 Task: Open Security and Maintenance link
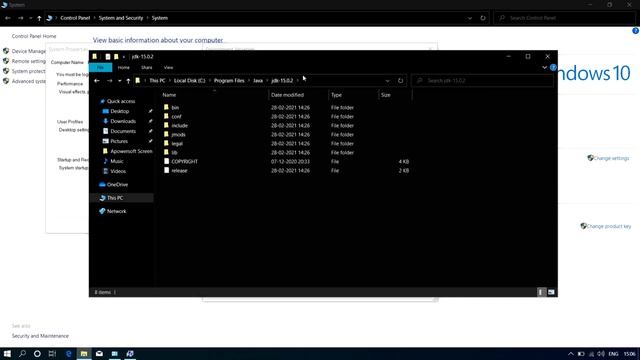point(40,336)
